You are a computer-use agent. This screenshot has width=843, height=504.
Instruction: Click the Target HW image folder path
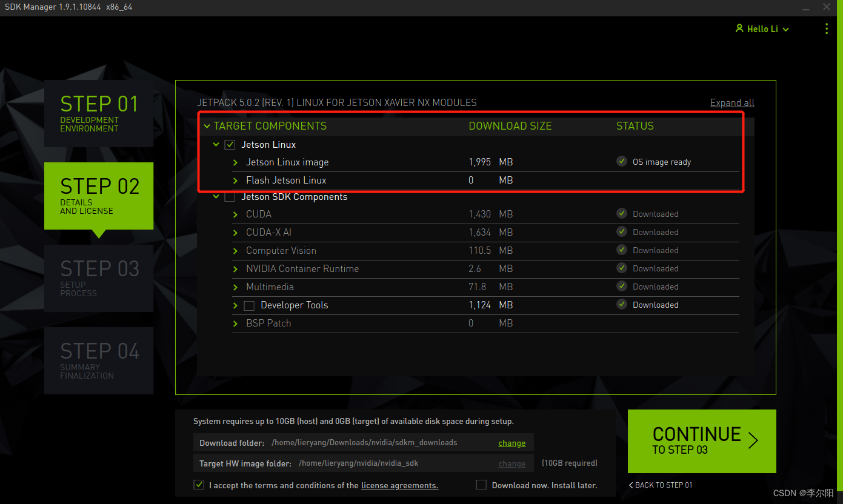point(364,463)
